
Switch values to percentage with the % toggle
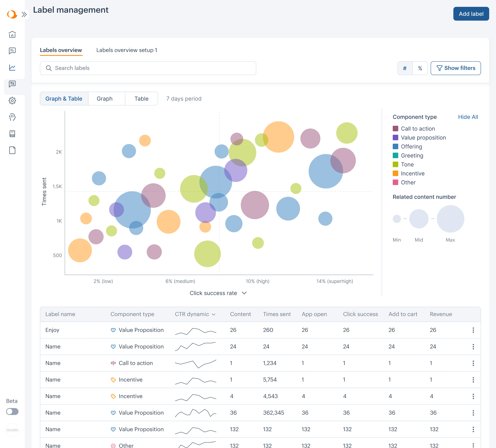[420, 68]
